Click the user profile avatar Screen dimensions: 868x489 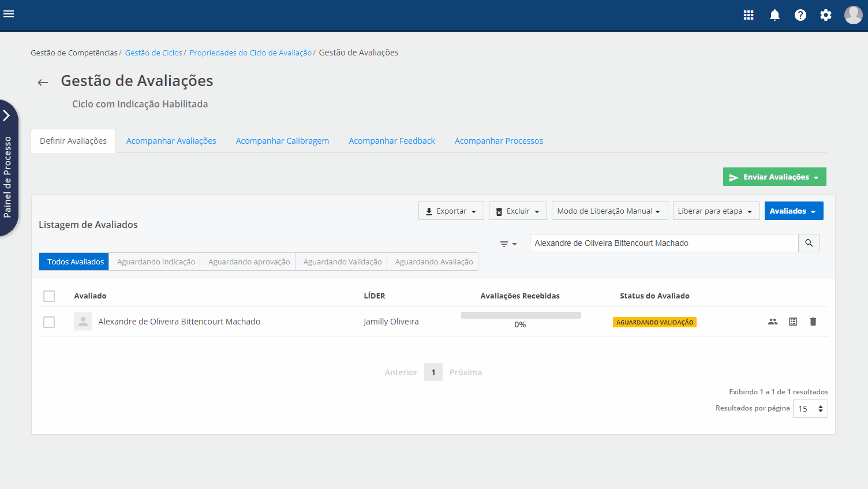pos(853,15)
